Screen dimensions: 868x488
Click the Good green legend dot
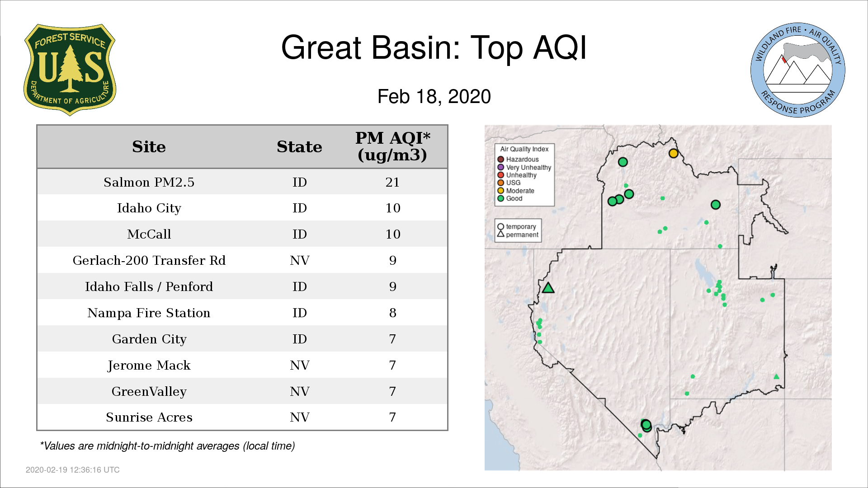[x=500, y=198]
